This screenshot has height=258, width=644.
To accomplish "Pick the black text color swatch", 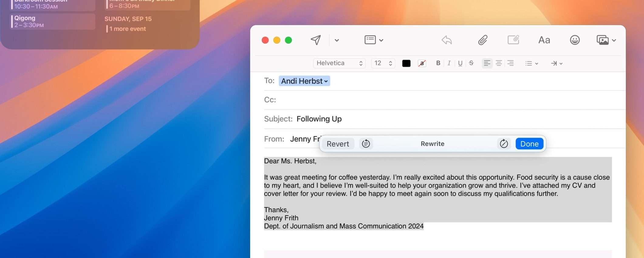I will click(406, 63).
